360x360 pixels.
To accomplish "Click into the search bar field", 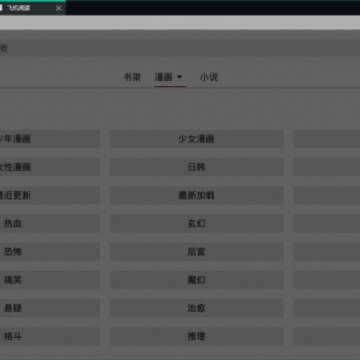I will click(x=180, y=48).
